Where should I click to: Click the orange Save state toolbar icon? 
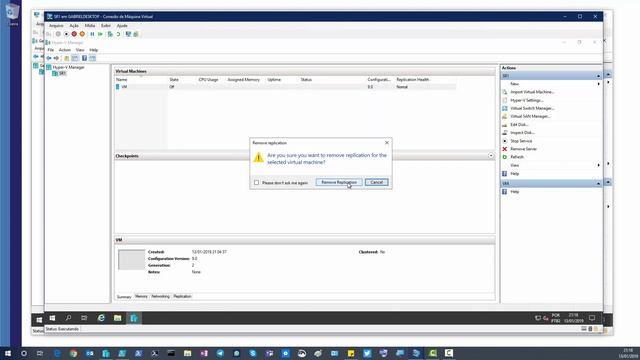click(x=82, y=34)
